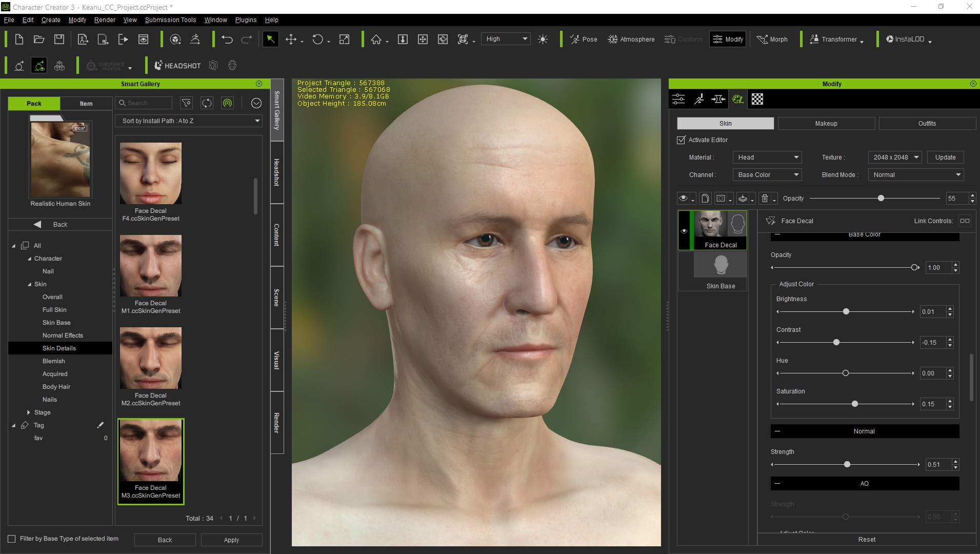
Task: Click the Brightness slider handle
Action: pos(846,312)
